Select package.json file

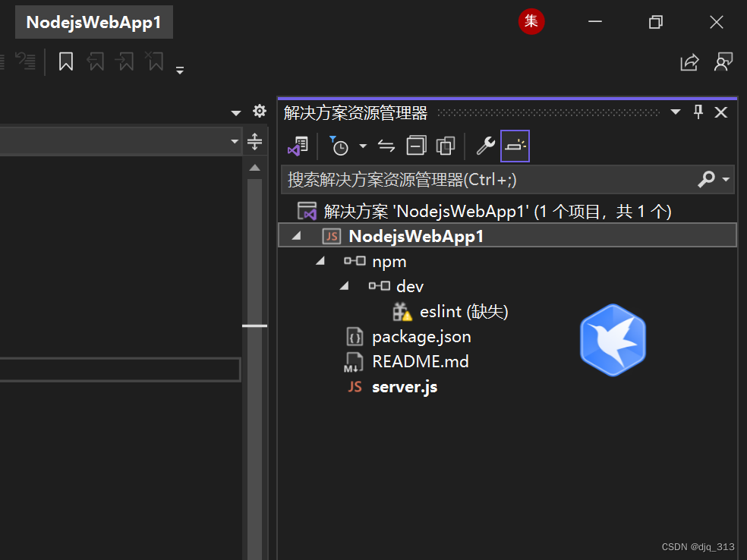pos(421,337)
